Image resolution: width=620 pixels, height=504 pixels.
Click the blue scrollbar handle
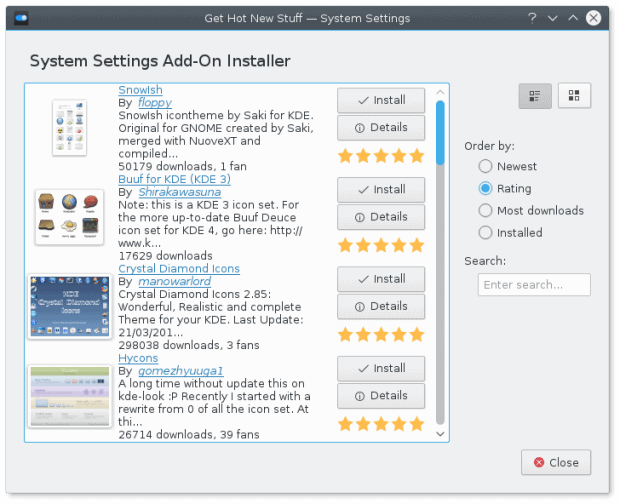440,132
